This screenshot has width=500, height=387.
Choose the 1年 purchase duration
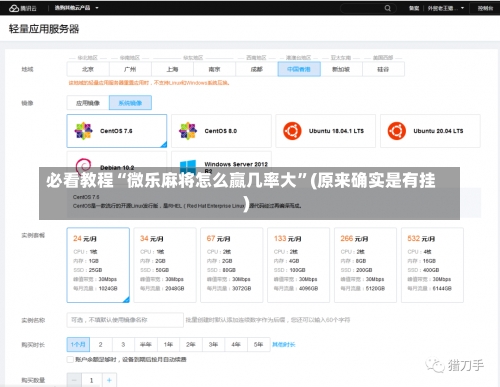tap(168, 344)
